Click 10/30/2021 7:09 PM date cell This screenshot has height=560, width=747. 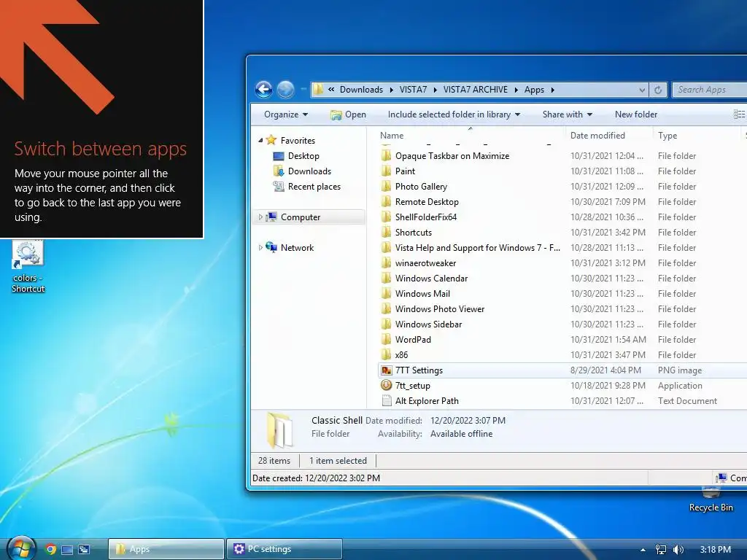[608, 201]
